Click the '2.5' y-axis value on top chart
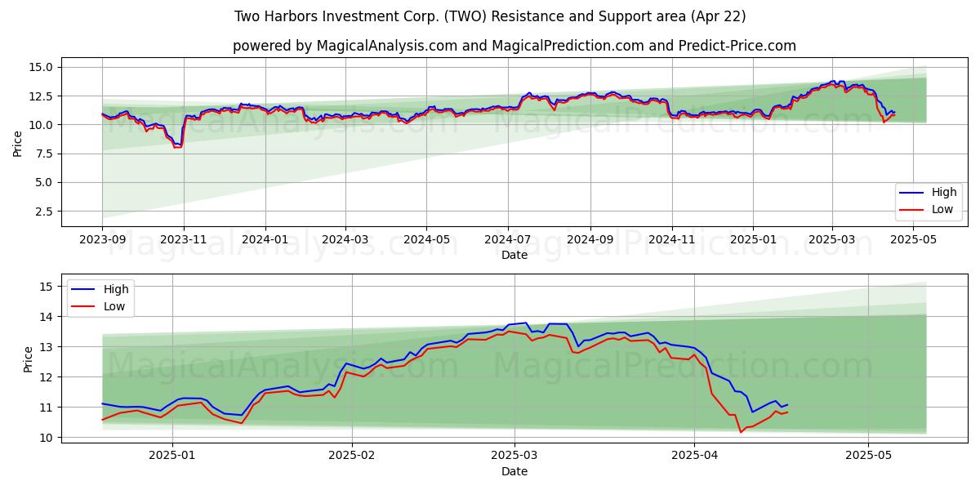980x490 pixels. point(46,212)
